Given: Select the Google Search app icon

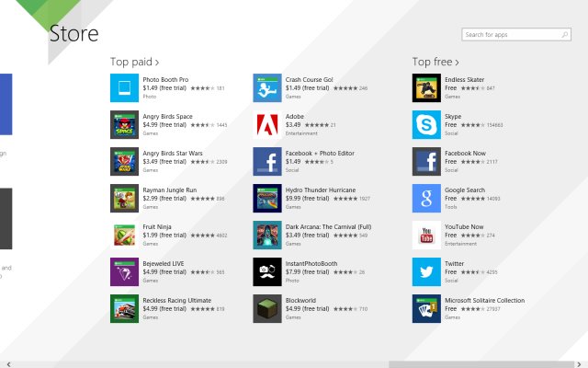Looking at the screenshot, I should click(x=425, y=199).
